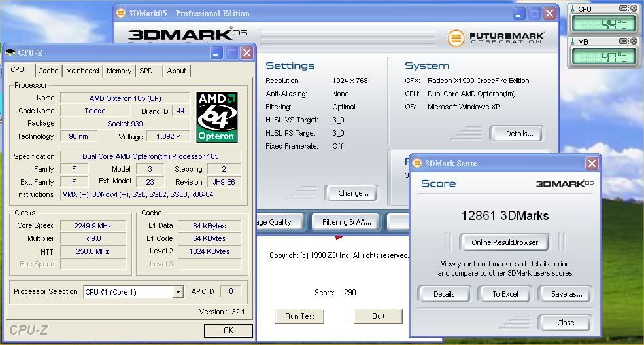Click the Run Test button
644x345 pixels.
point(299,316)
